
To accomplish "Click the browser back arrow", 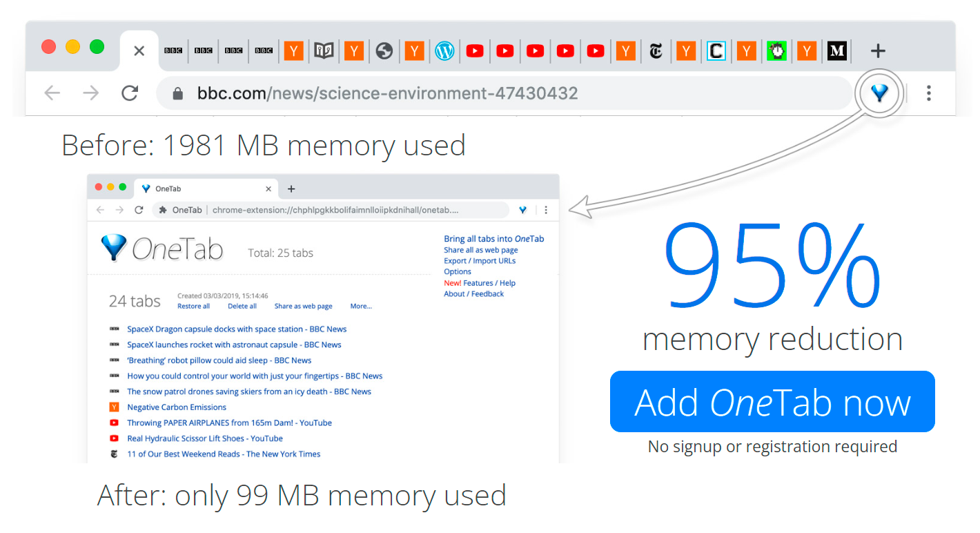I will tap(52, 93).
